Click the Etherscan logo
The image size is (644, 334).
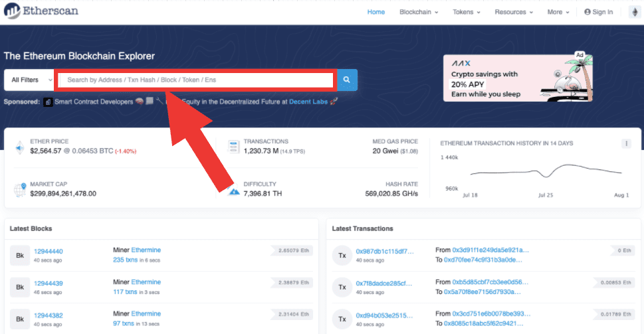pyautogui.click(x=41, y=11)
